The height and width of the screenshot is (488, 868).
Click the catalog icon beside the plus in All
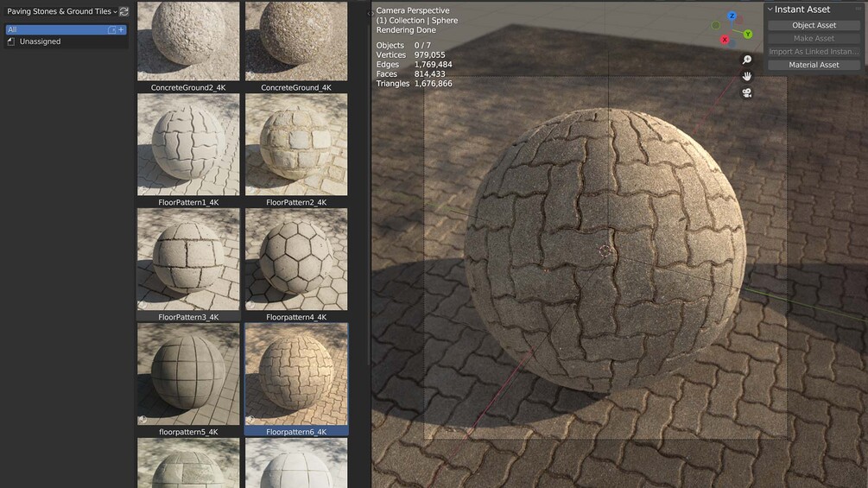pyautogui.click(x=111, y=30)
